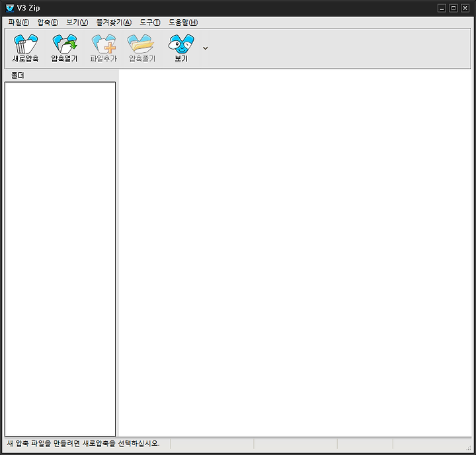Open the 보기(V) menu
Viewport: 476px width, 455px height.
point(77,22)
